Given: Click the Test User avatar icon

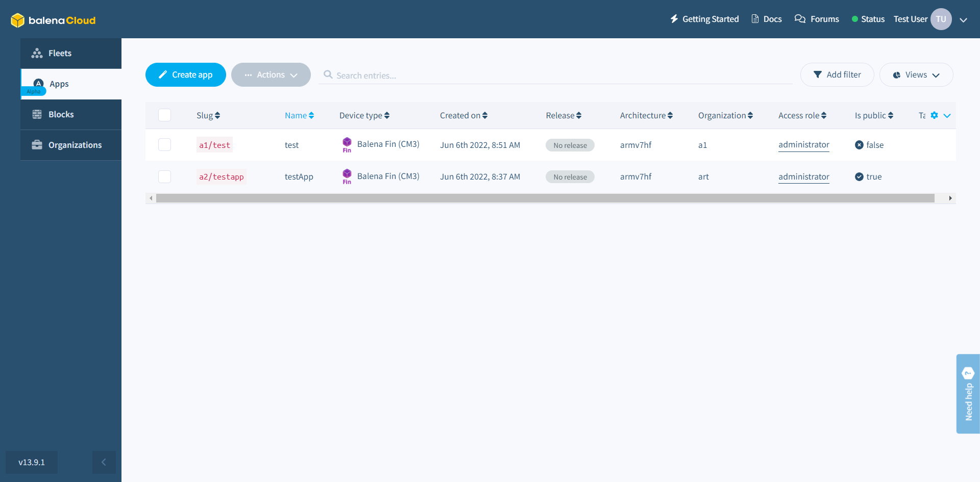Looking at the screenshot, I should click(941, 19).
